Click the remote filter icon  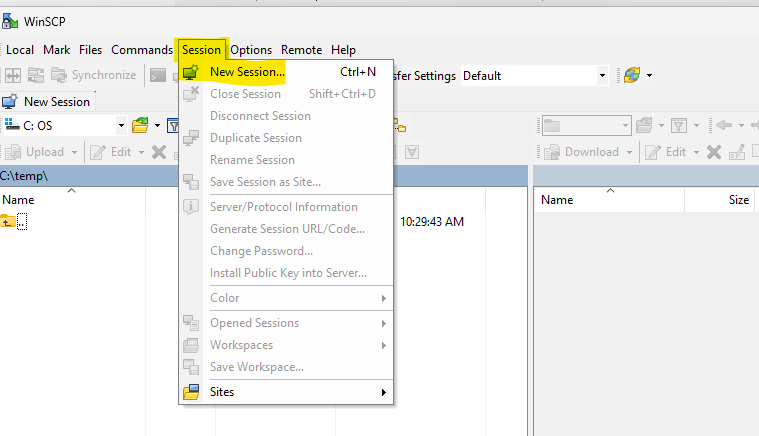(x=679, y=126)
